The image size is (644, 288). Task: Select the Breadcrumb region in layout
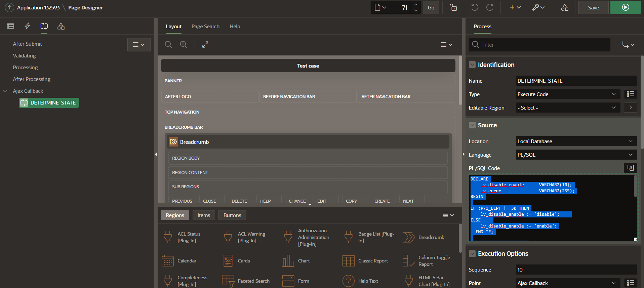pyautogui.click(x=308, y=142)
